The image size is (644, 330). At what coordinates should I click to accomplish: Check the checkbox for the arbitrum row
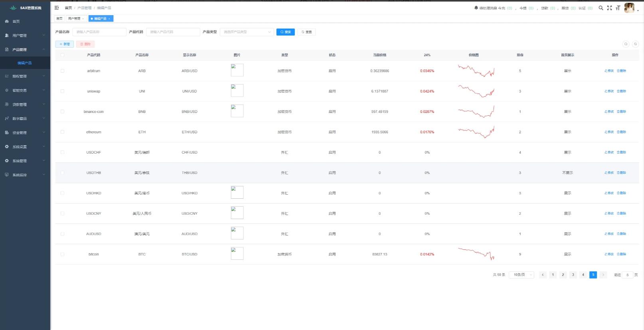coord(62,71)
